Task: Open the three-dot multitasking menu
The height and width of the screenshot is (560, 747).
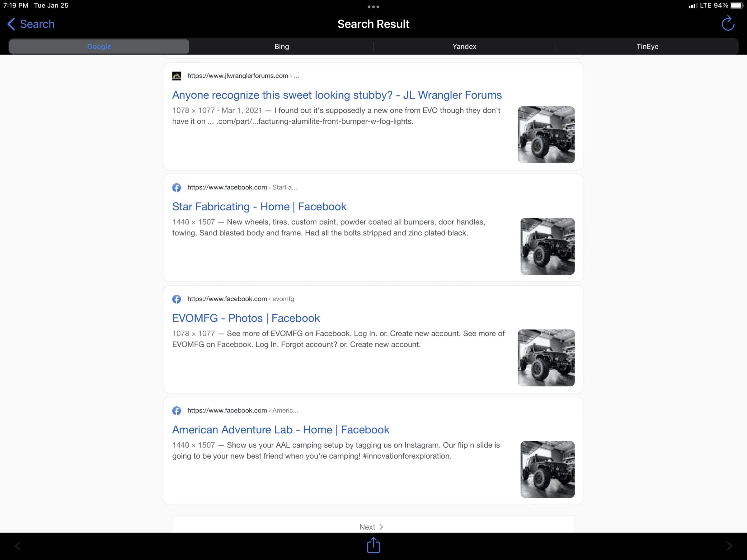Action: click(373, 7)
